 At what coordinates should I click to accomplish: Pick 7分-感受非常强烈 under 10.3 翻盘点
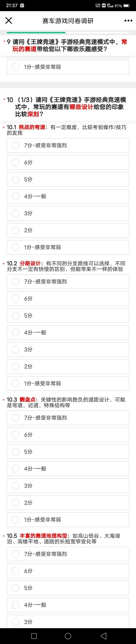[68, 418]
